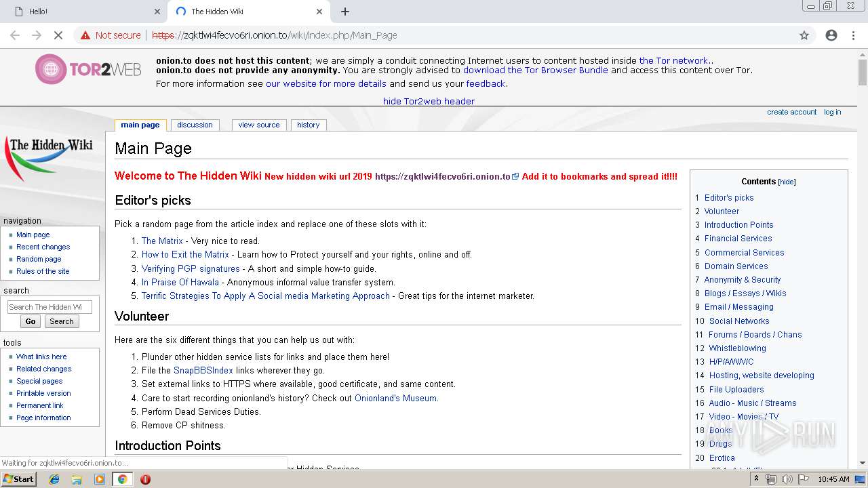The image size is (868, 488).
Task: Open Random page in navigation
Action: click(39, 259)
